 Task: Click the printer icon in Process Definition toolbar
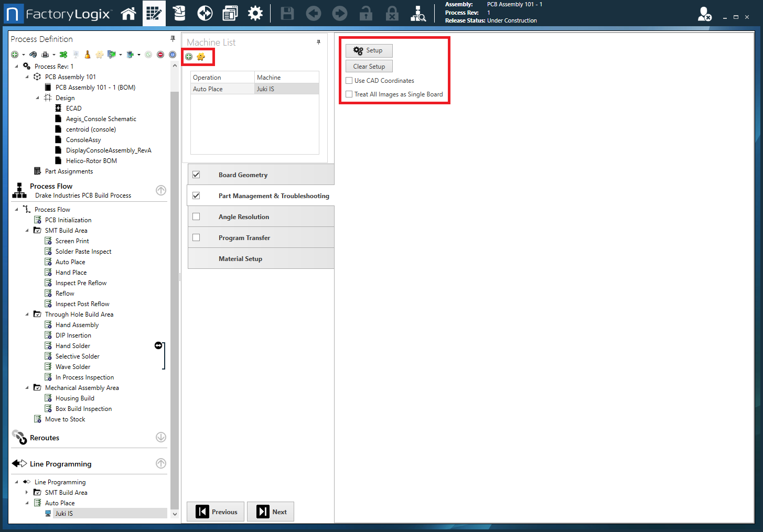[45, 55]
